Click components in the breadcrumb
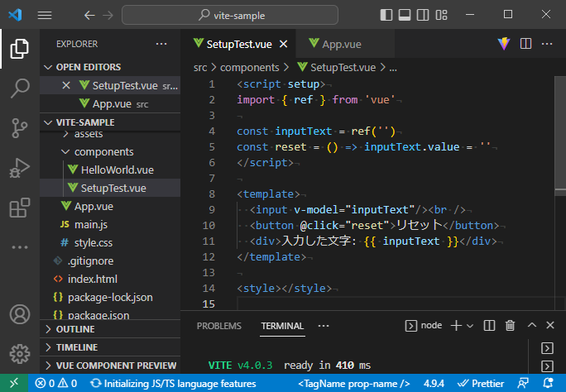The height and width of the screenshot is (392, 566). [249, 68]
